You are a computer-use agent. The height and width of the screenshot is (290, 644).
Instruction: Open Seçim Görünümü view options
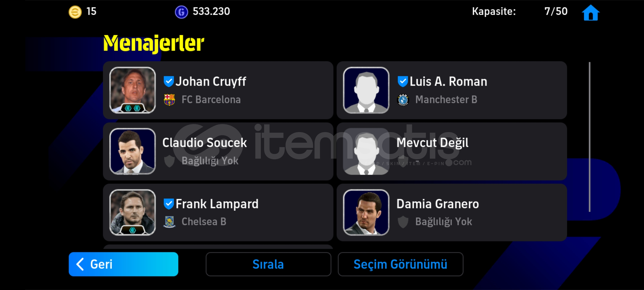(x=400, y=264)
